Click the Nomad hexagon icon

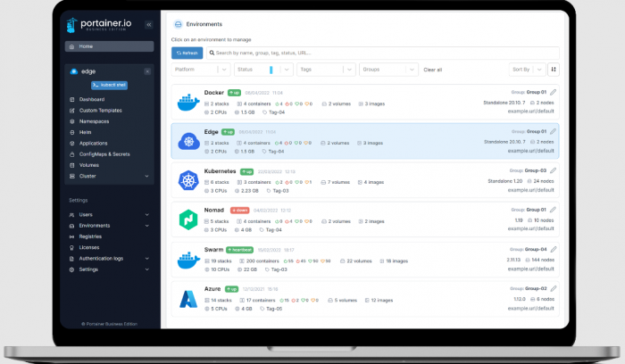click(188, 219)
